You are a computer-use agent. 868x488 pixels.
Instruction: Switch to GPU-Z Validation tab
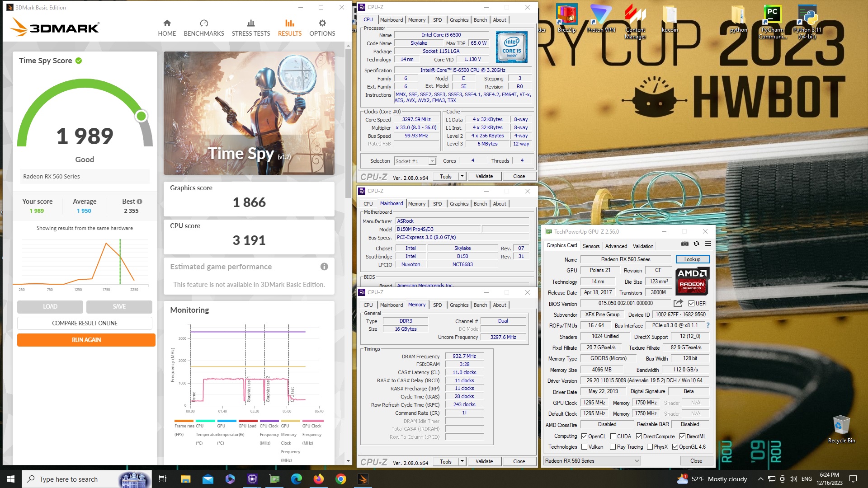pos(643,246)
